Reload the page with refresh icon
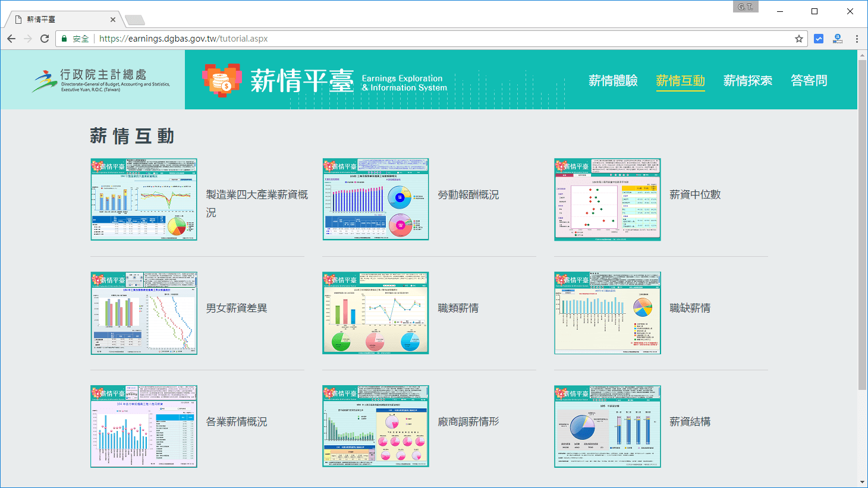 click(44, 39)
